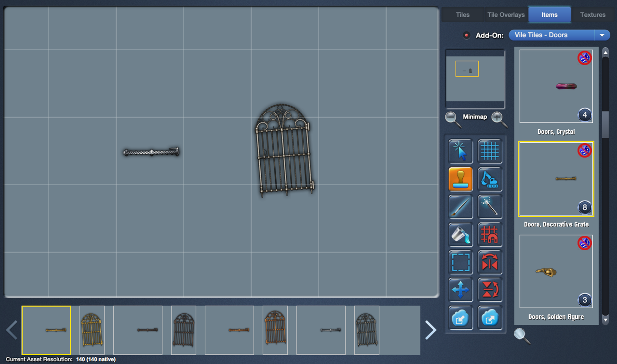
Task: Click the flip vertical tool
Action: click(x=490, y=290)
